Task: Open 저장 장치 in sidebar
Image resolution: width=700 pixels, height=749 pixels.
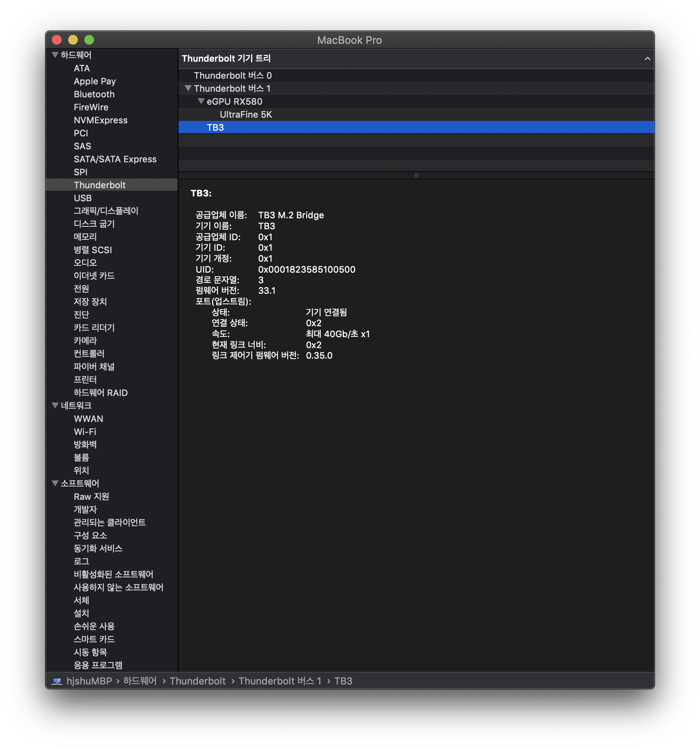Action: click(x=90, y=302)
